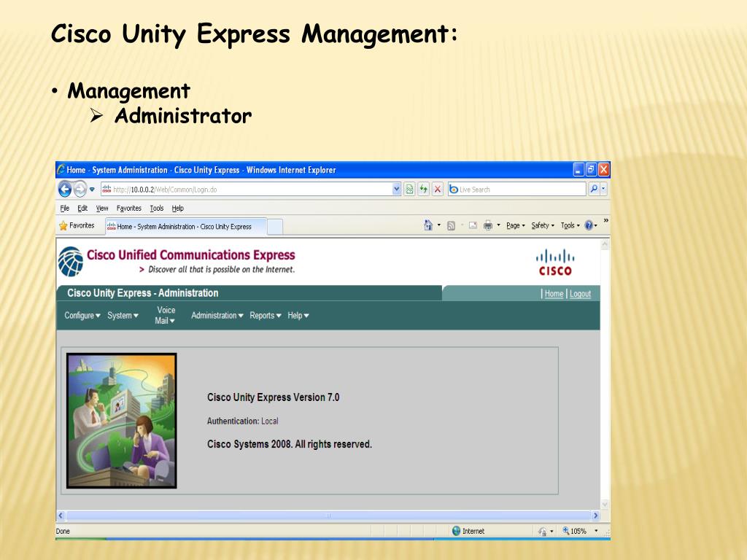Image resolution: width=747 pixels, height=560 pixels.
Task: Click the Cisco Unified Communications Express heading
Action: (x=190, y=254)
